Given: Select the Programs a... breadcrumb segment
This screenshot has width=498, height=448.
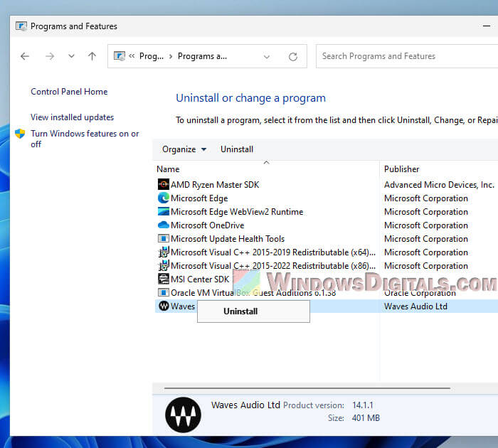Looking at the screenshot, I should point(202,56).
